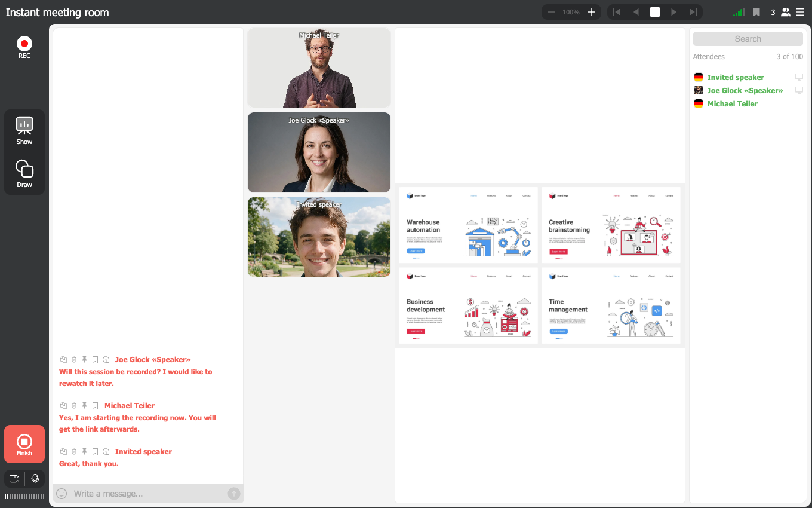Bookmark Michael Teiler's chat message

pos(95,405)
